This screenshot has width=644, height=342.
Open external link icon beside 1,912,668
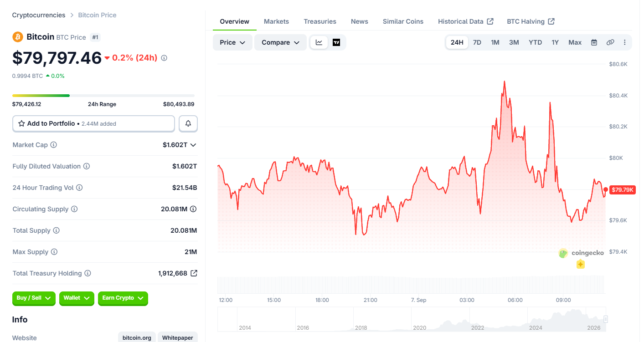click(194, 273)
